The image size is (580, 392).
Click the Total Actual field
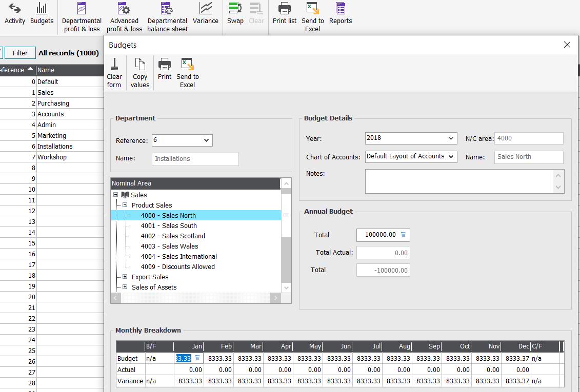point(383,253)
